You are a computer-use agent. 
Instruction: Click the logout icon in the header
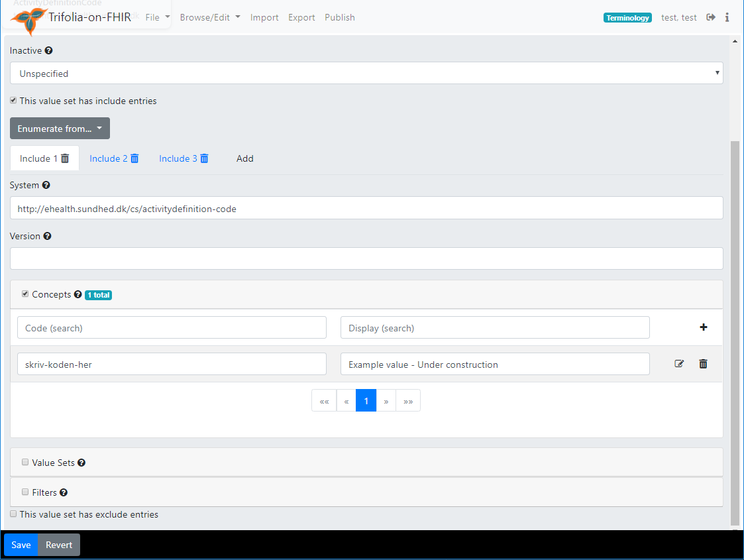[x=711, y=17]
